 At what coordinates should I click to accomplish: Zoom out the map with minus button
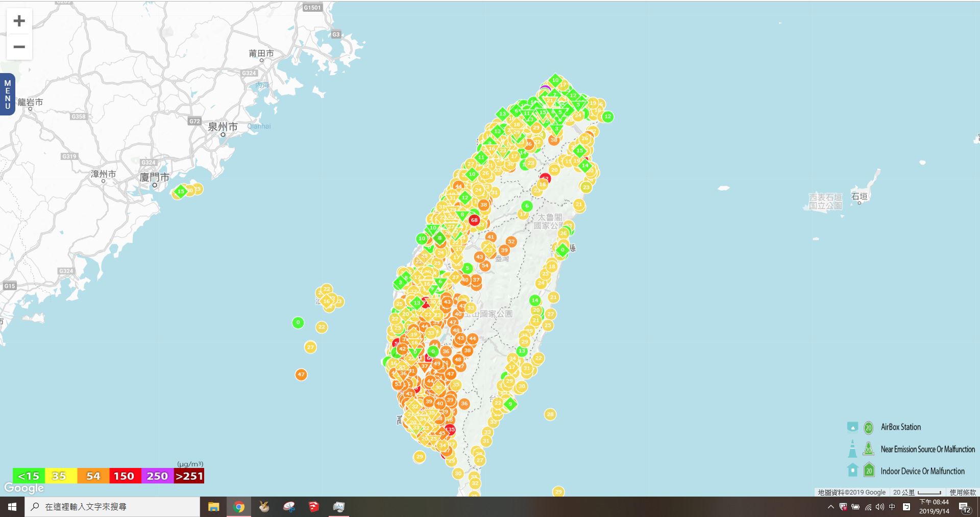click(x=19, y=47)
